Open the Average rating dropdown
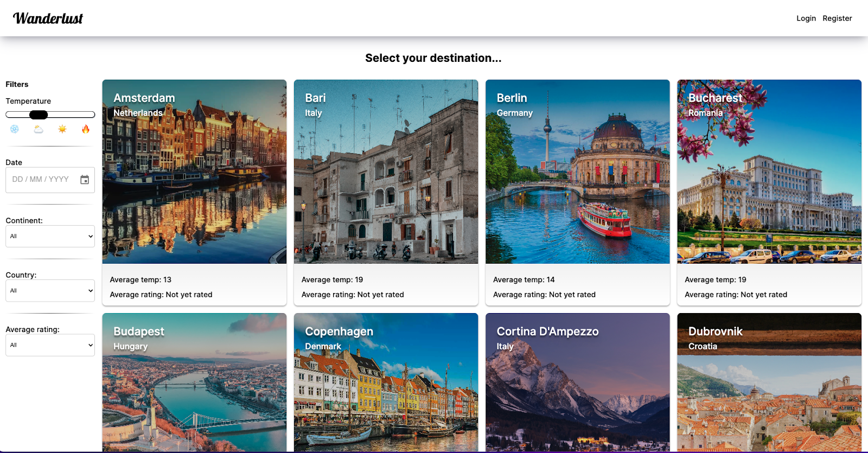Screen dimensions: 868x453 (x=50, y=345)
